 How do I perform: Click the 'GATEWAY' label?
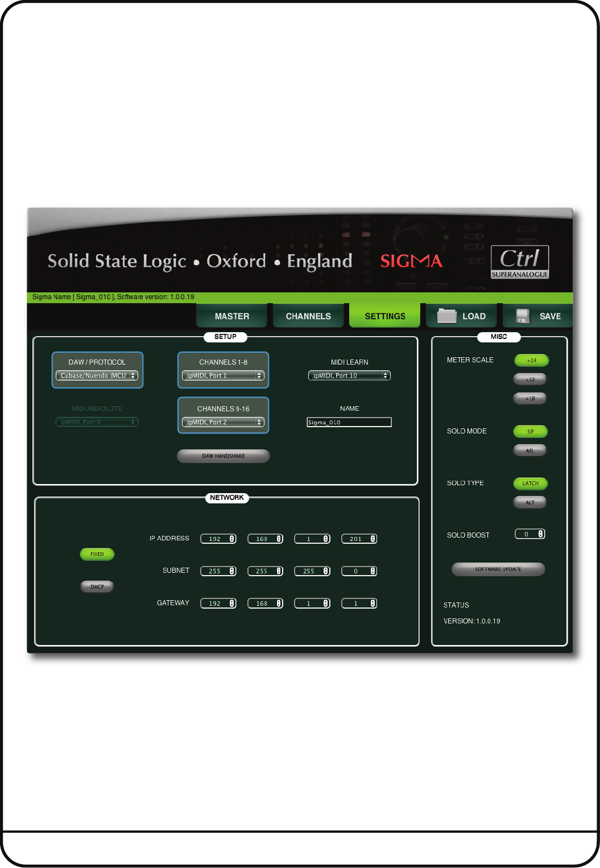[173, 603]
